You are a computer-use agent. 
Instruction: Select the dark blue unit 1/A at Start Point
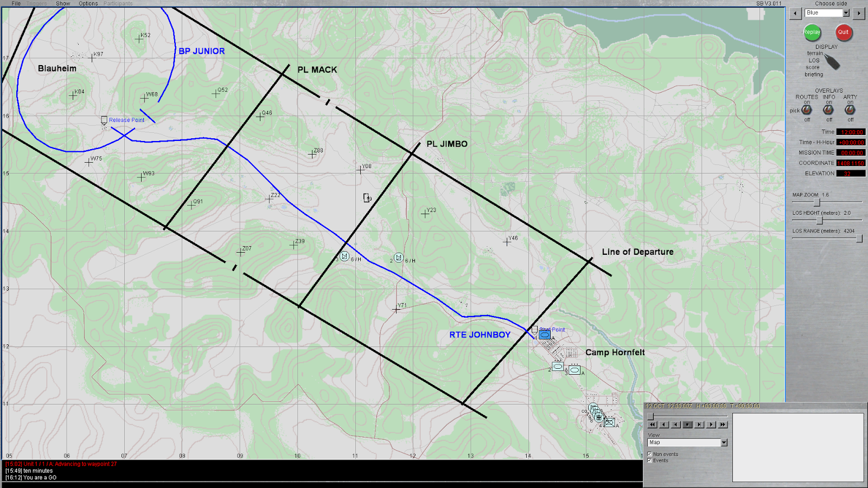point(545,335)
